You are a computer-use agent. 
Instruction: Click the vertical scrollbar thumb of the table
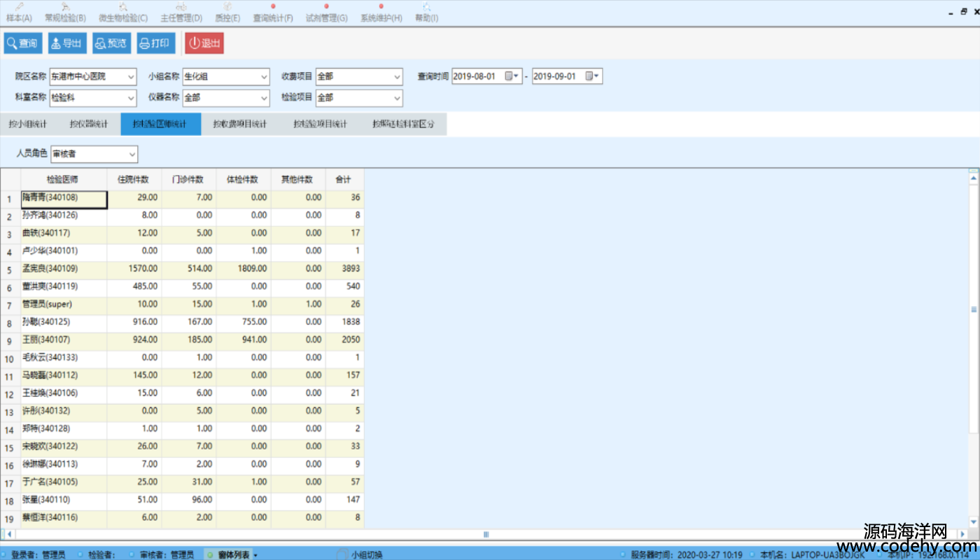[x=974, y=309]
